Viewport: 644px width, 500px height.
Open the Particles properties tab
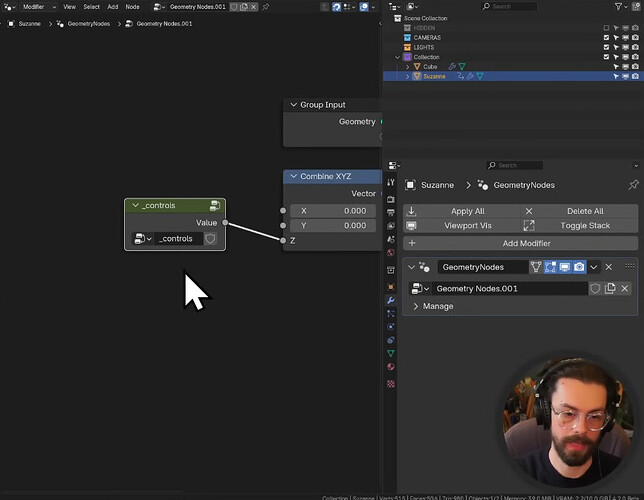(x=391, y=314)
